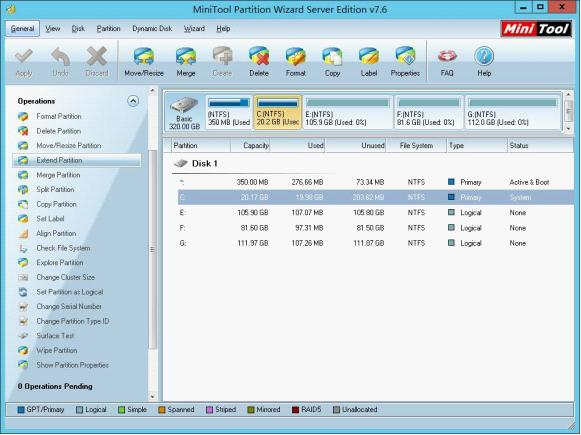Sort by the Unused column header
The width and height of the screenshot is (581, 435).
pyautogui.click(x=355, y=146)
